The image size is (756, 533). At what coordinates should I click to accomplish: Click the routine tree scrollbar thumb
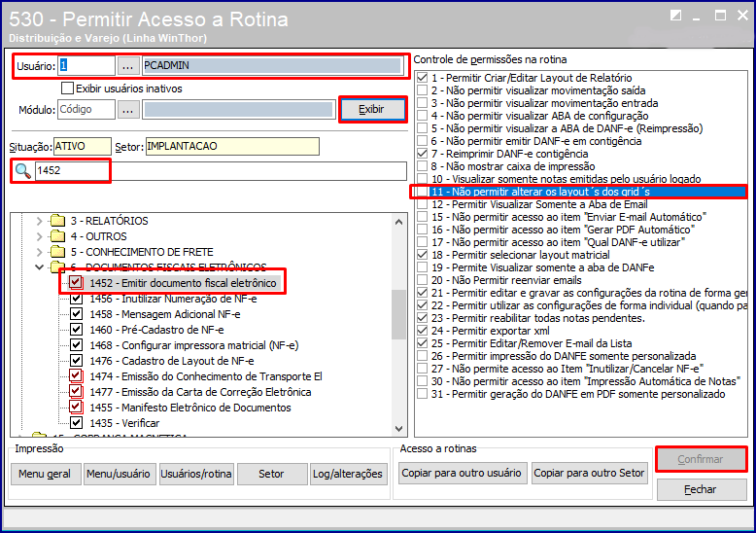tap(398, 315)
